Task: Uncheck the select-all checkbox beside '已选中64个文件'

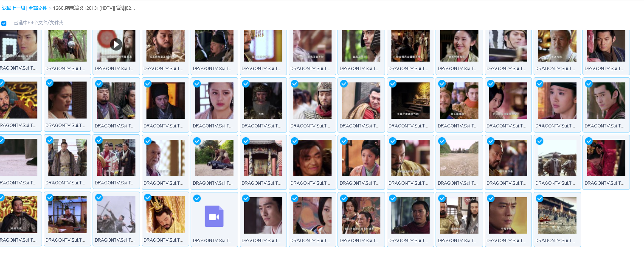Action: click(x=4, y=23)
